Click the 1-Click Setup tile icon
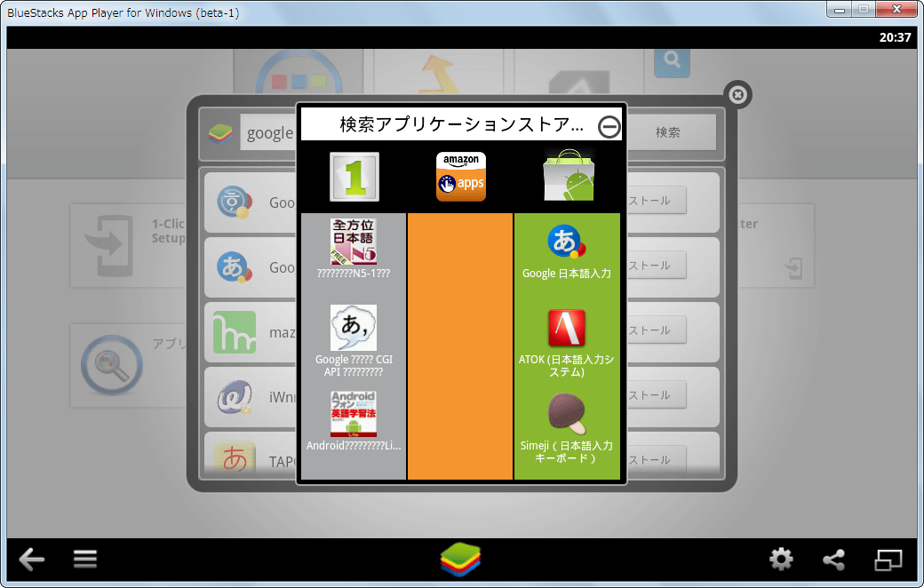This screenshot has width=924, height=588. [x=109, y=246]
